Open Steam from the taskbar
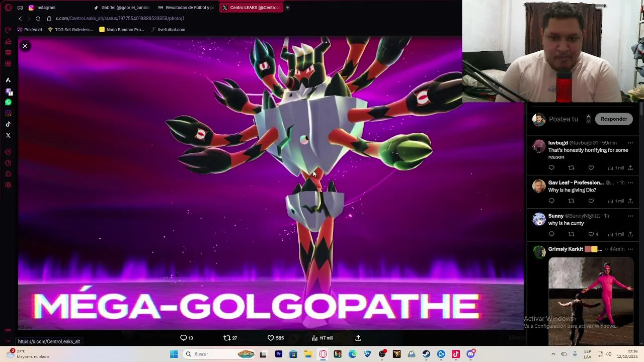644x362 pixels. [x=426, y=354]
